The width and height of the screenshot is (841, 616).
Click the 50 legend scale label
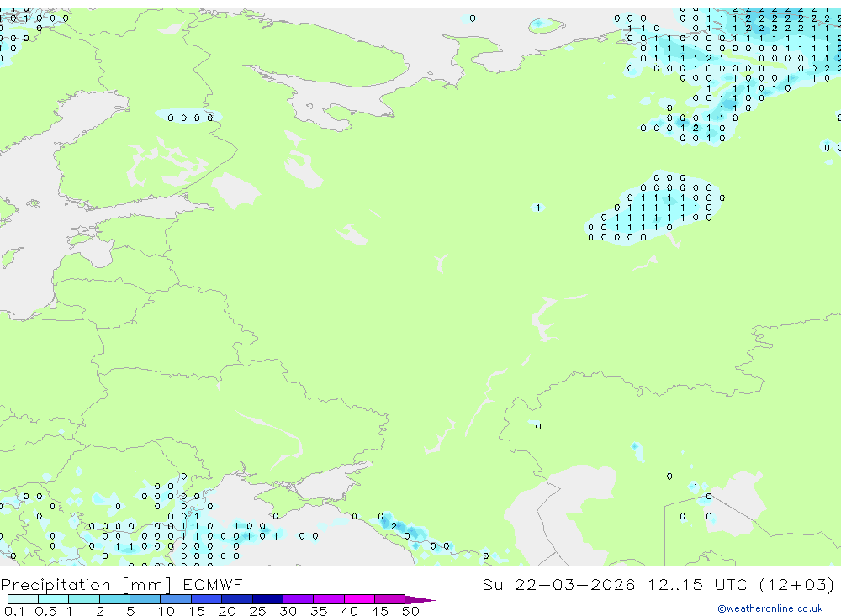point(410,611)
